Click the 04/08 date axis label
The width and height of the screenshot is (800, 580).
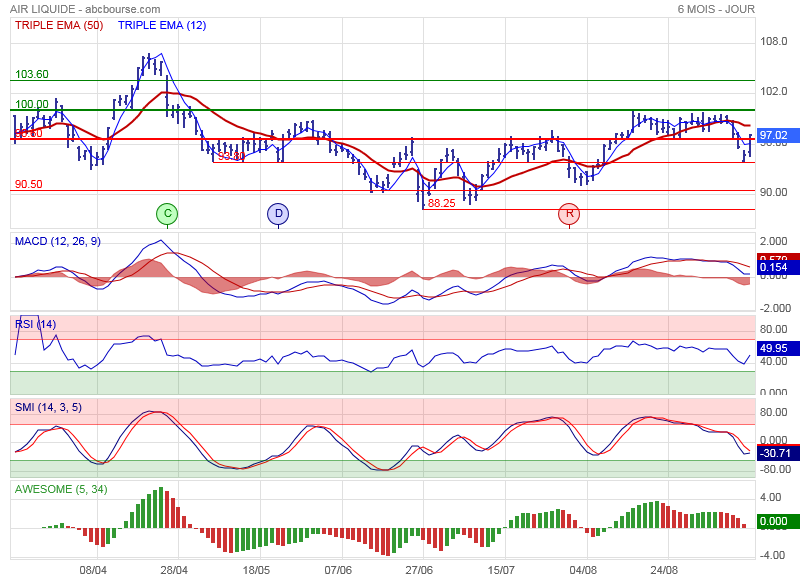583,570
